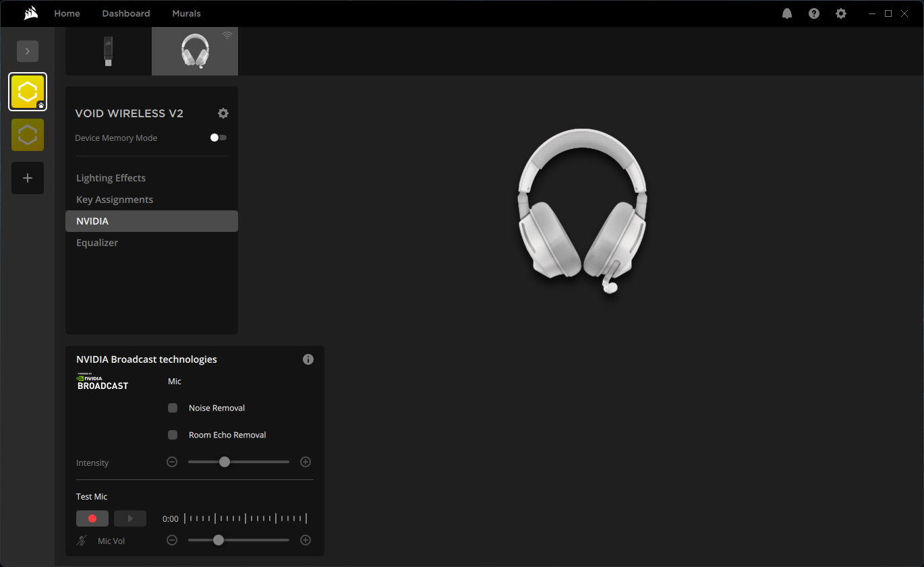Show NVIDIA Broadcast info icon
Image resolution: width=924 pixels, height=567 pixels.
coord(308,359)
